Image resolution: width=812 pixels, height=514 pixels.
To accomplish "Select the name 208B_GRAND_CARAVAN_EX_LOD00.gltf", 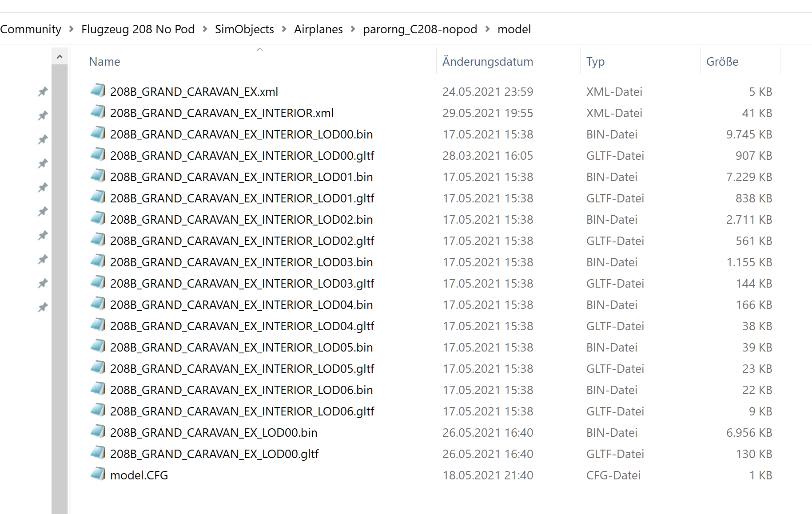I will [x=215, y=454].
